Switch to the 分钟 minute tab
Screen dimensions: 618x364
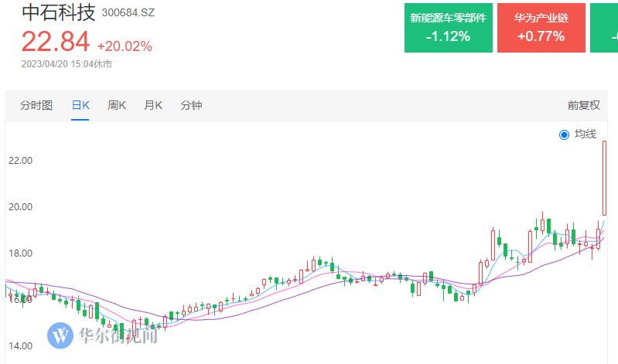pyautogui.click(x=191, y=105)
